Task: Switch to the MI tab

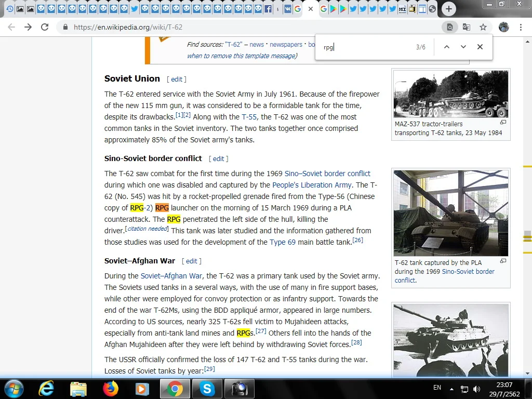Action: pyautogui.click(x=403, y=9)
